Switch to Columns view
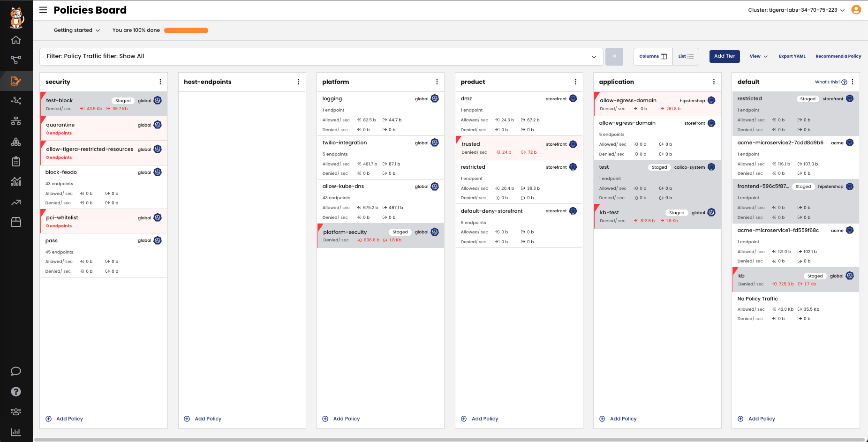This screenshot has width=868, height=442. 653,56
